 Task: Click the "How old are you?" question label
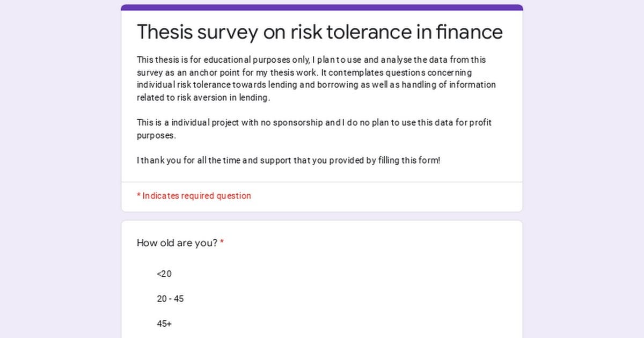click(x=177, y=243)
